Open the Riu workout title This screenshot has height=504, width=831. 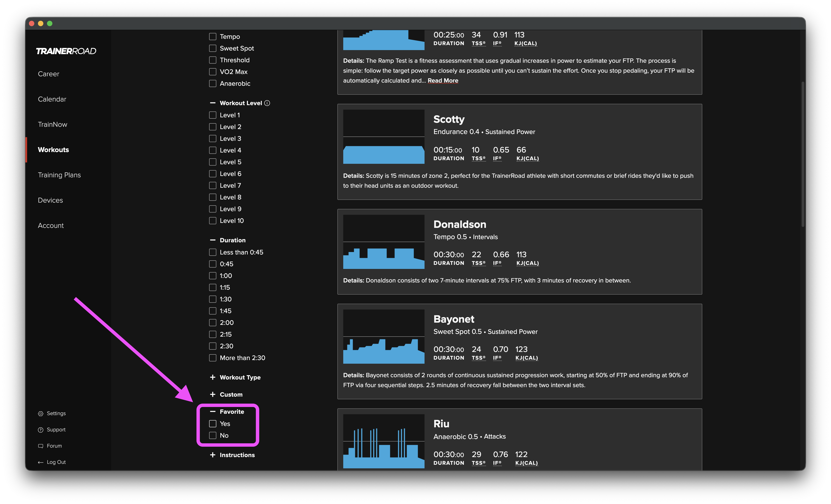point(441,424)
